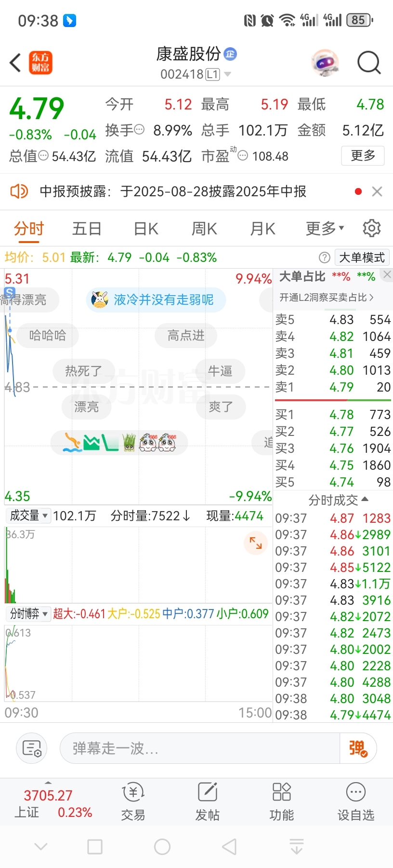Viewport: 393px width, 868px height.
Task: Tap the 牛逼 bullet comment
Action: (x=220, y=371)
